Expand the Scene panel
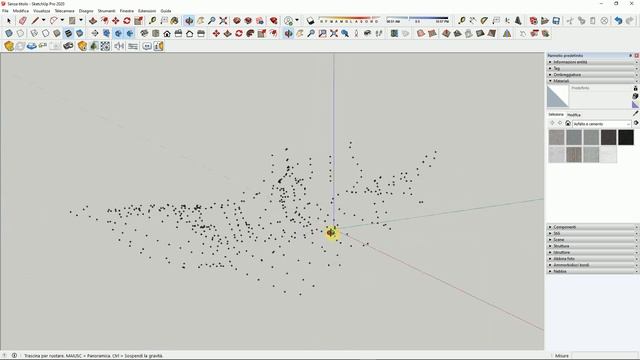The height and width of the screenshot is (360, 640). (x=593, y=240)
